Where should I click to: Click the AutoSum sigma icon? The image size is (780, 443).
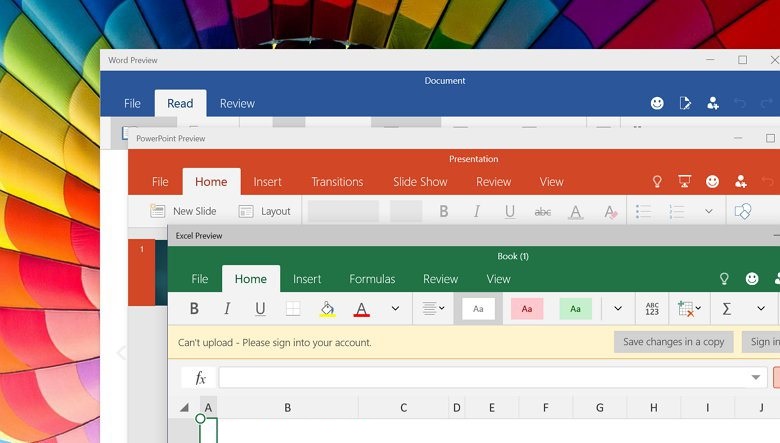[726, 309]
